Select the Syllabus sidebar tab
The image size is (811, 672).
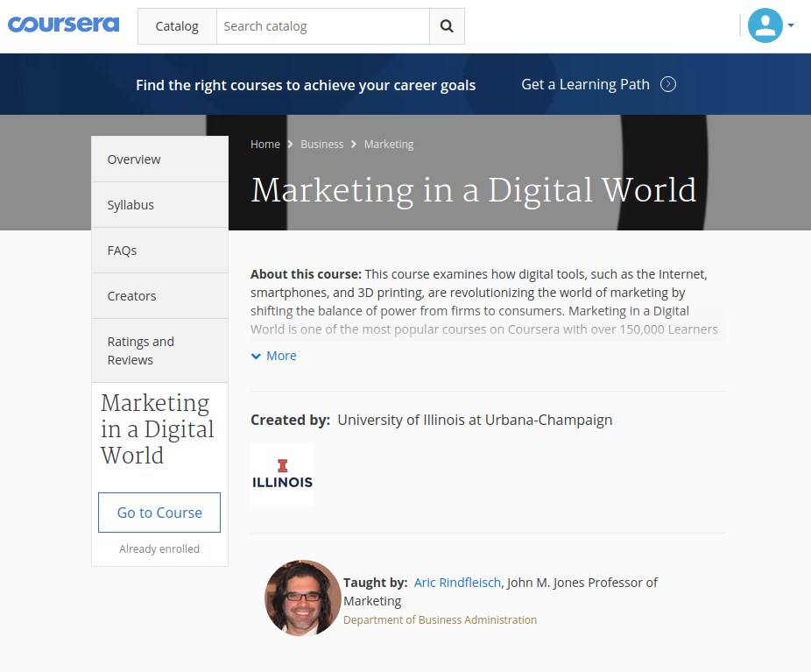pyautogui.click(x=159, y=205)
